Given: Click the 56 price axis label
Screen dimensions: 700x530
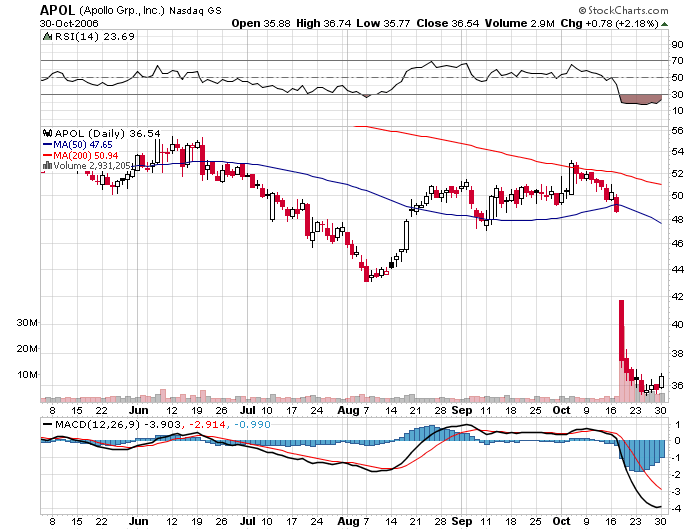Looking at the screenshot, I should click(x=677, y=130).
